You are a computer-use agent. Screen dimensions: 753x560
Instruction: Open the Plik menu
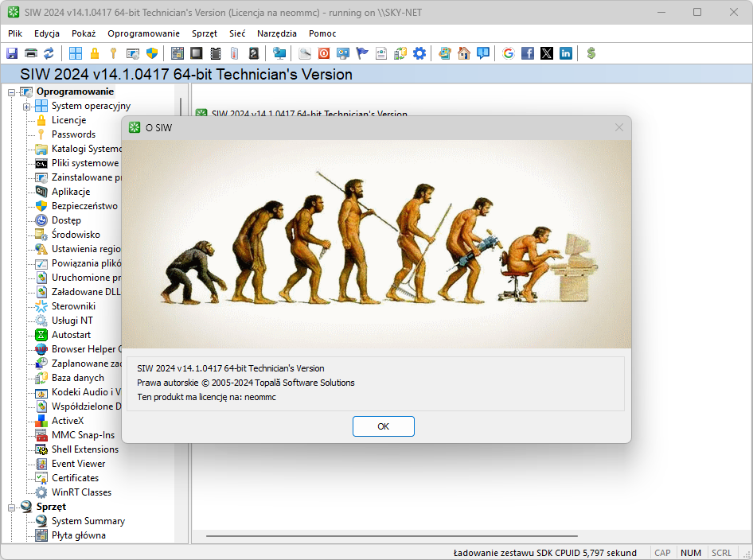click(x=15, y=33)
